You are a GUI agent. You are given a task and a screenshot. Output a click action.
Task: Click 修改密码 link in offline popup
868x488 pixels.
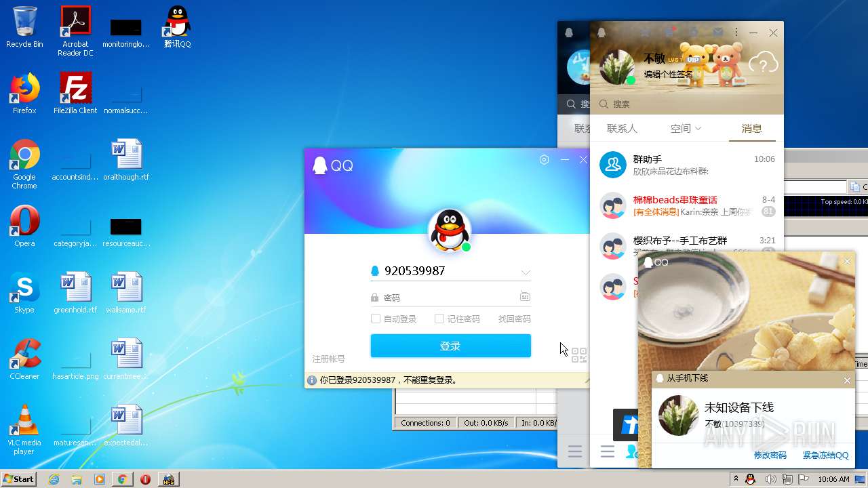click(x=770, y=455)
